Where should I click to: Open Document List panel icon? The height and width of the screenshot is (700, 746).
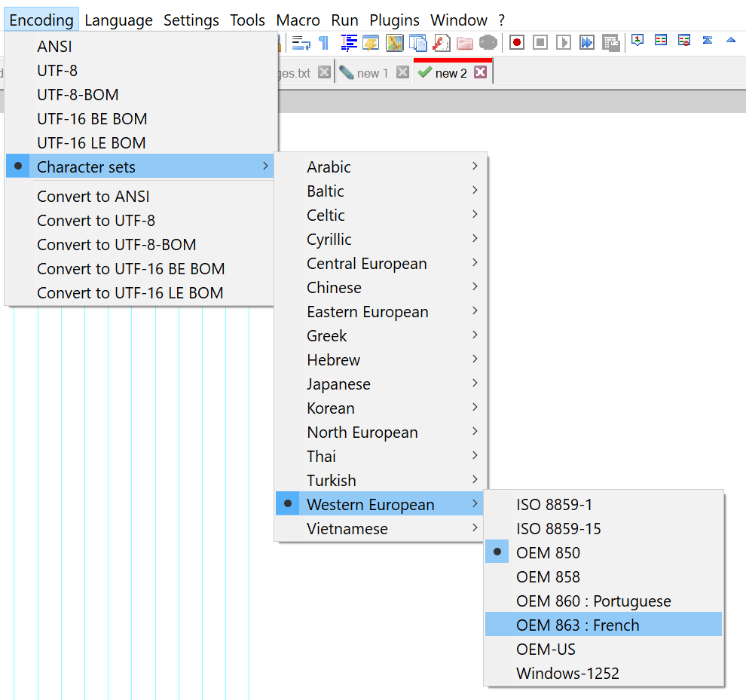pos(417,43)
